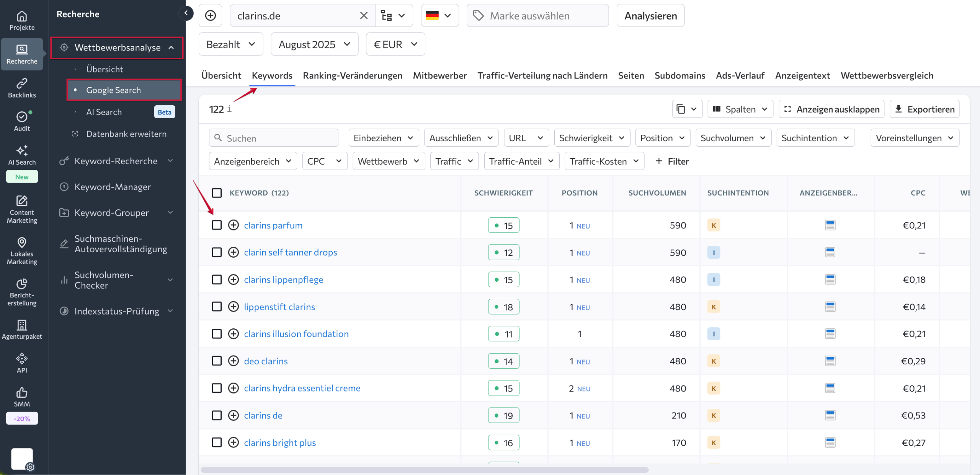The height and width of the screenshot is (475, 980).
Task: Open the domain scope type dropdown
Action: (x=394, y=16)
